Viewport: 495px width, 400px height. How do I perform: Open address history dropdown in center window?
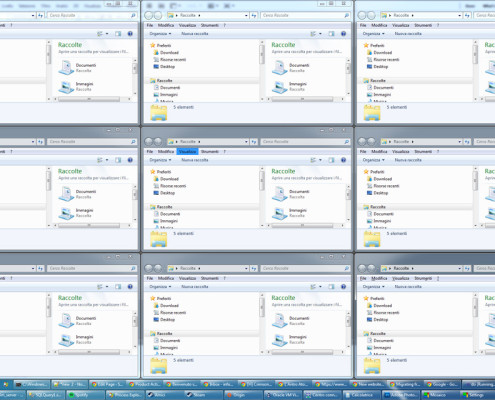(x=246, y=142)
